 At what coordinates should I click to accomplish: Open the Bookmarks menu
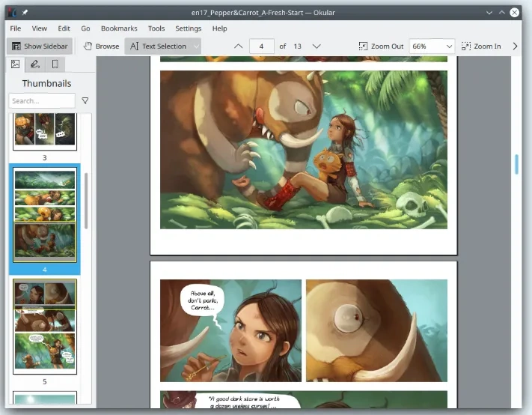[x=119, y=28]
